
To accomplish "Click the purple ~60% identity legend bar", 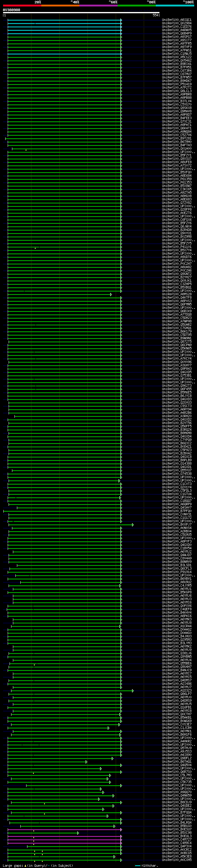I will [99, 6].
